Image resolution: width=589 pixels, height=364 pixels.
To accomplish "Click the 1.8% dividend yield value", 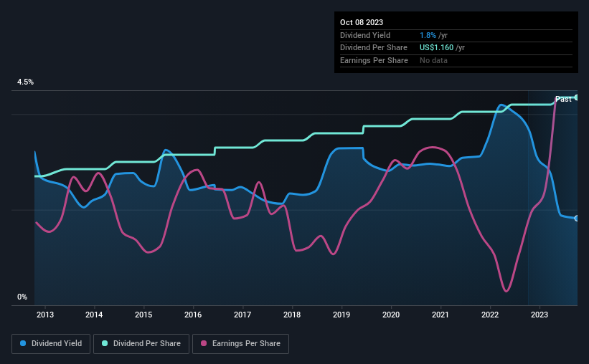I will click(428, 35).
